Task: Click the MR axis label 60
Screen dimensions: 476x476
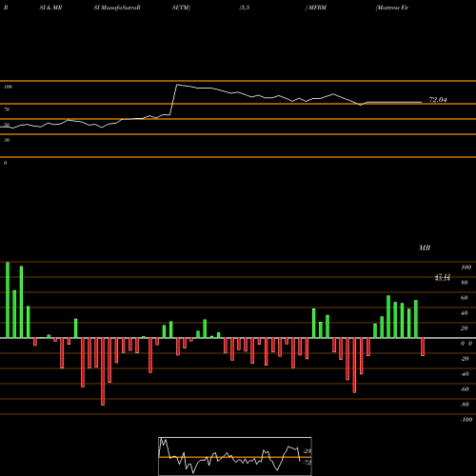Action: pyautogui.click(x=464, y=298)
